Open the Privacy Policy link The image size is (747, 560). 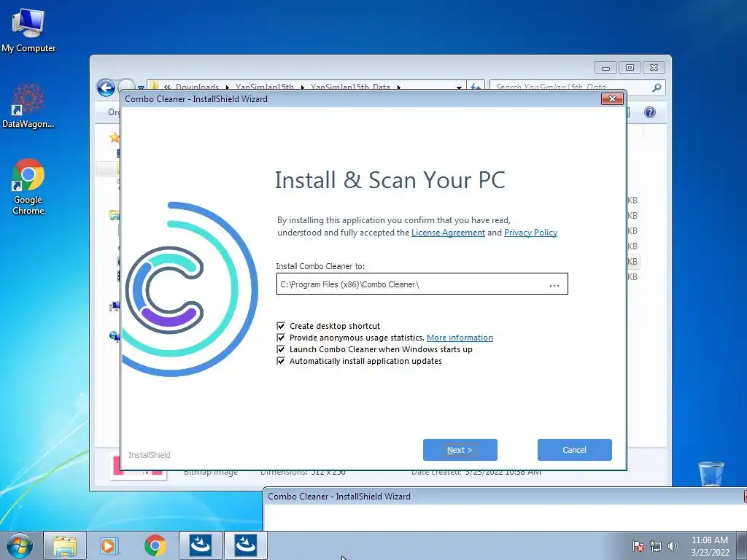pos(530,233)
